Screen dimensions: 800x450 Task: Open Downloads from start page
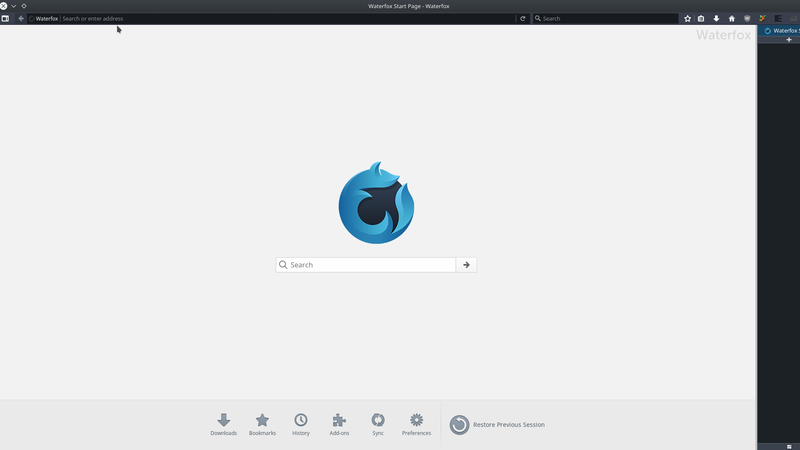(223, 424)
